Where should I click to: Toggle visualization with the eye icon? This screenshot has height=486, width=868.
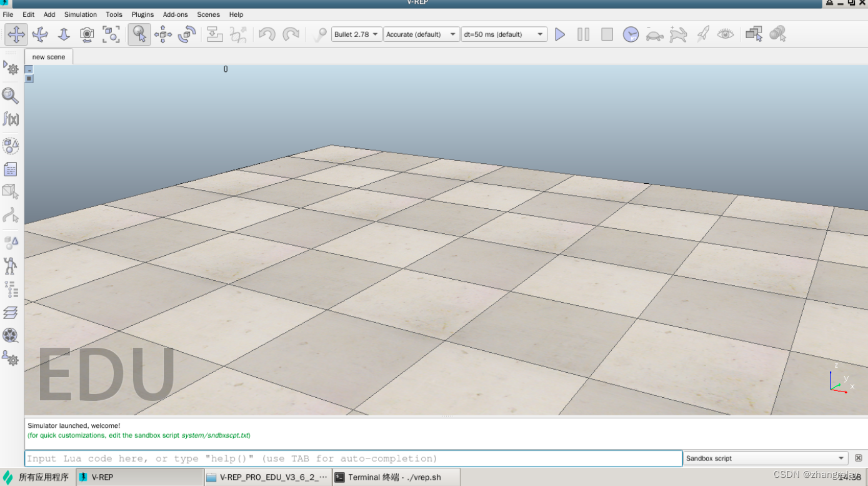point(726,34)
